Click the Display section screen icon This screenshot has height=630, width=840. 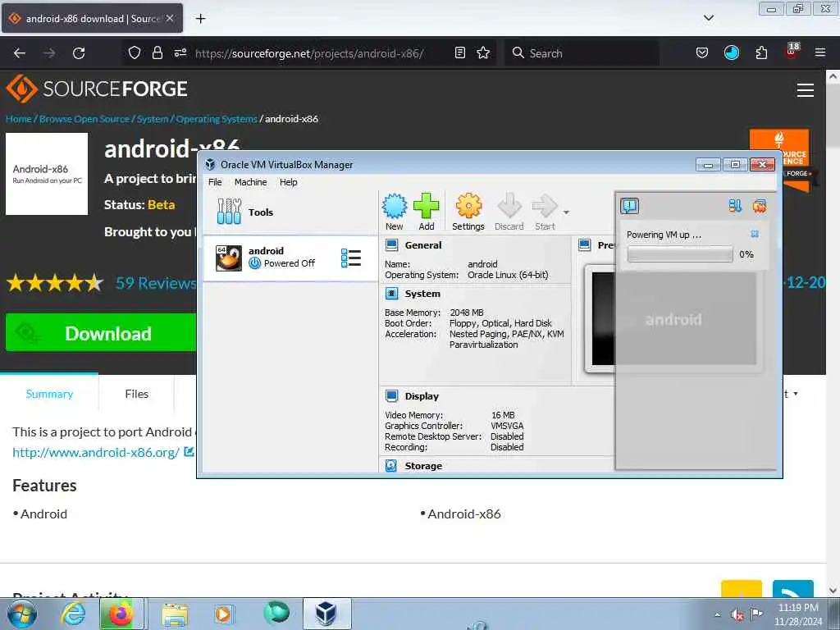[391, 396]
